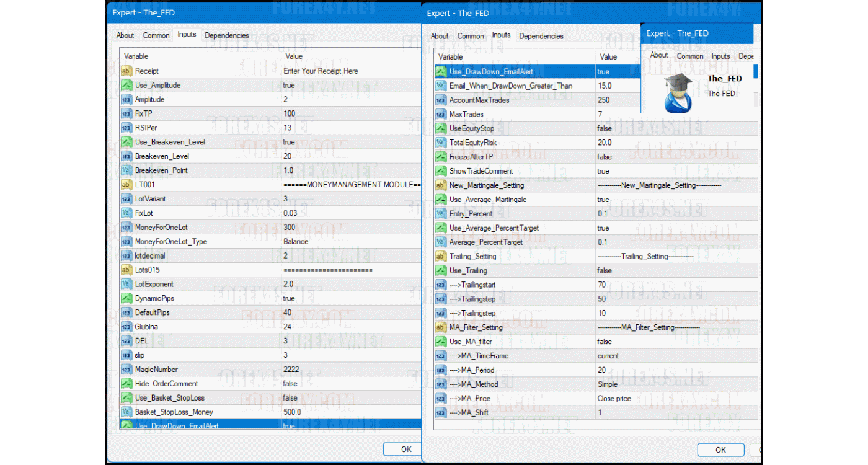Expand the MA_Price Close price dropdown

click(614, 399)
